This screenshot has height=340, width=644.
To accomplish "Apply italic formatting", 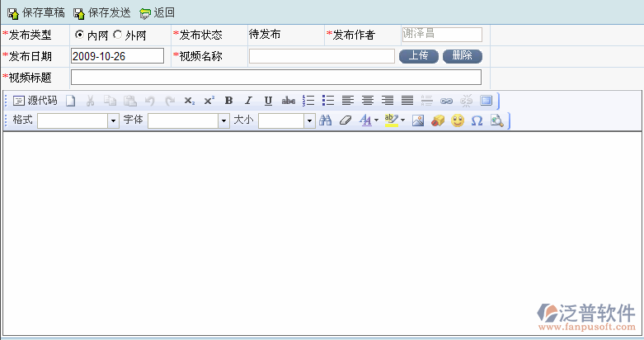I will 248,101.
